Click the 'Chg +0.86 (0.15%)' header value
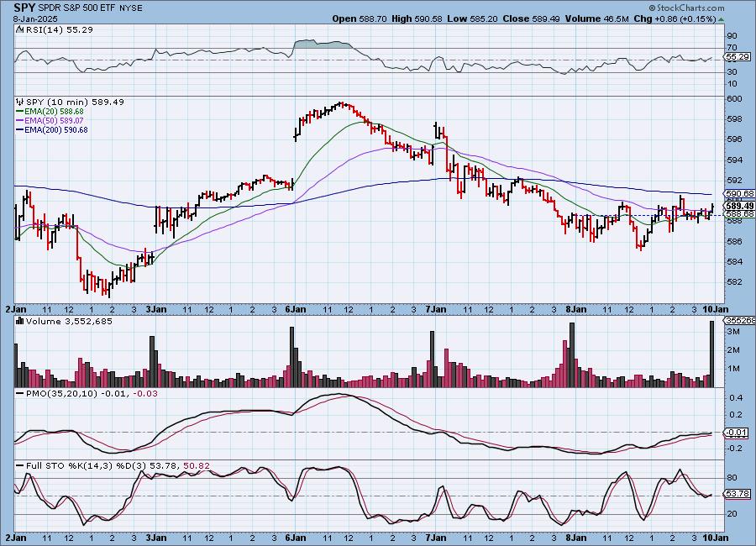756x546 pixels. coord(675,18)
